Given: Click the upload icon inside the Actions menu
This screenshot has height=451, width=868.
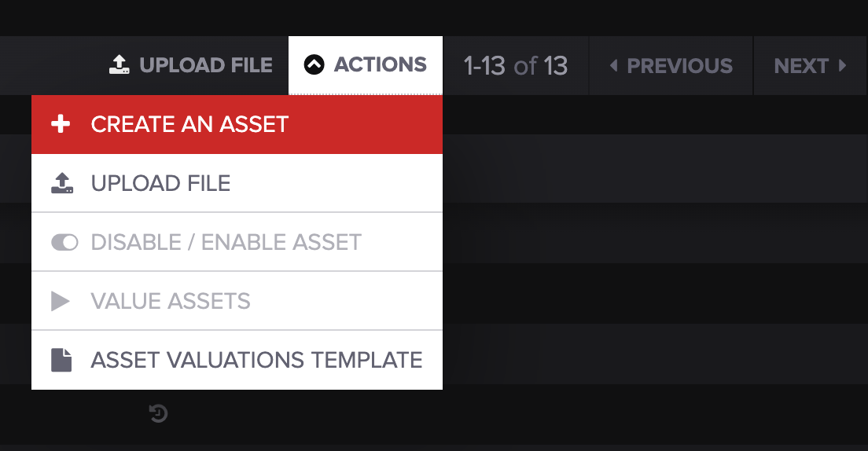Looking at the screenshot, I should [x=61, y=183].
